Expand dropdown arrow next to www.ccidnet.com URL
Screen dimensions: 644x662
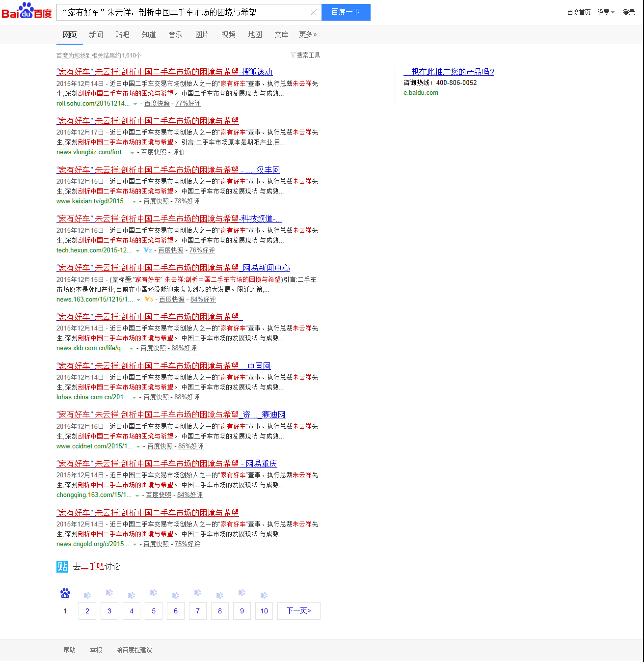tap(138, 447)
